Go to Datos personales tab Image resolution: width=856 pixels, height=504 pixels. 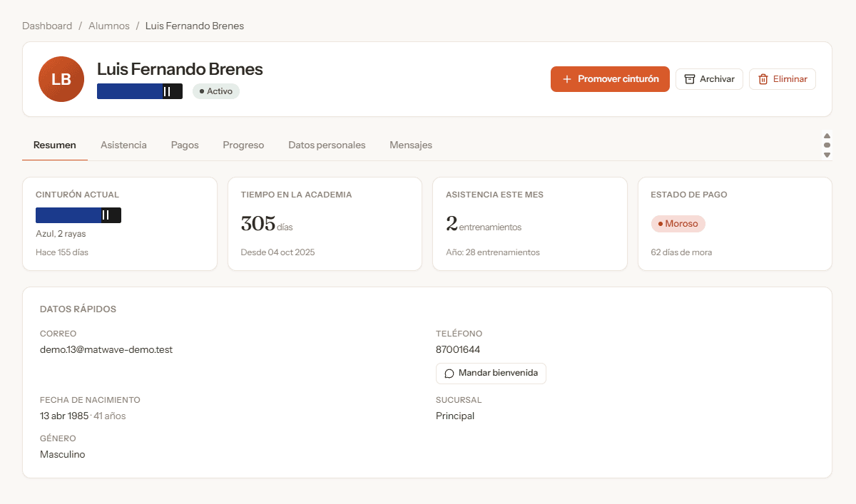pyautogui.click(x=327, y=145)
